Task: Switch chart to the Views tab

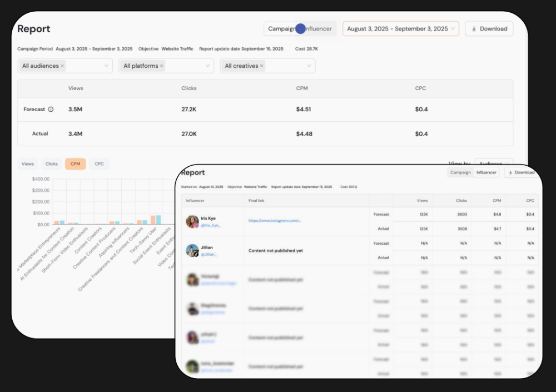Action: coord(28,164)
